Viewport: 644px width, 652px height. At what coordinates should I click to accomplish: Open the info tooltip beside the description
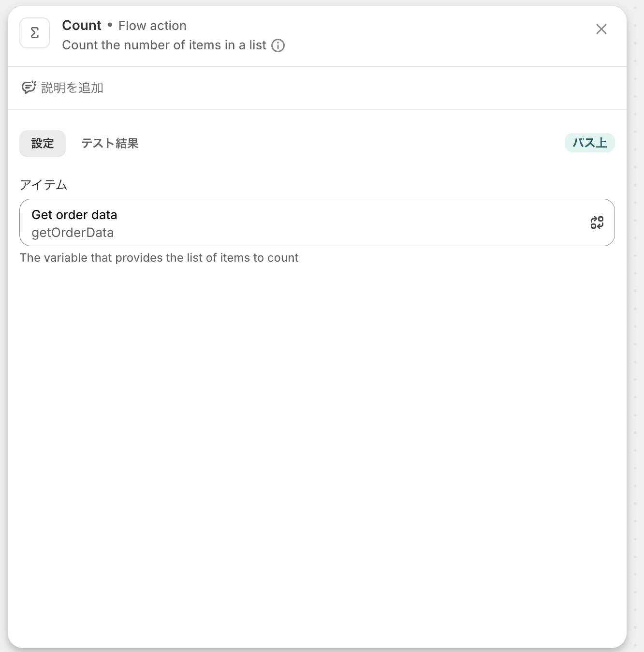point(278,45)
